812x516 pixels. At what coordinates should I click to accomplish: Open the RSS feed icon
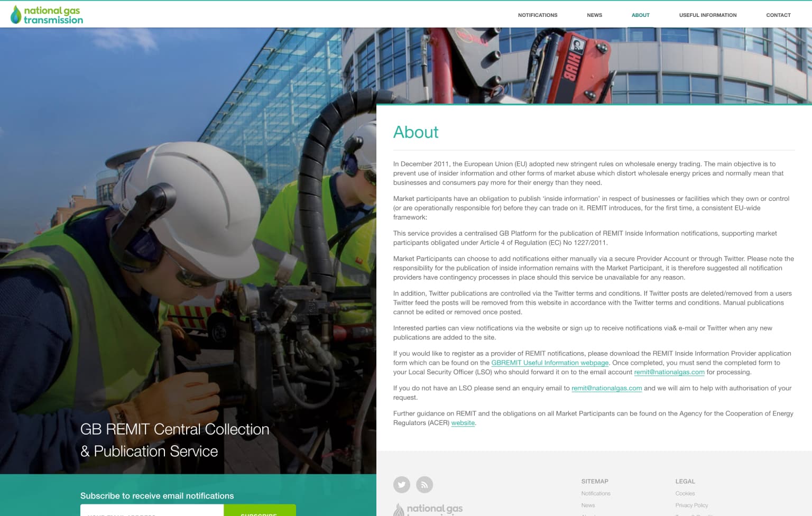(424, 484)
